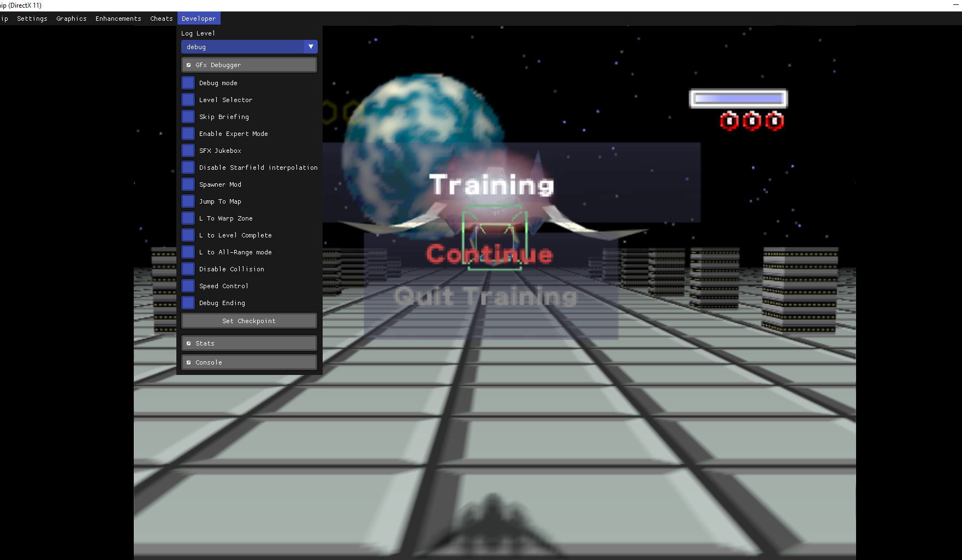
Task: Click the Gfx Debugger popout icon
Action: (x=189, y=65)
